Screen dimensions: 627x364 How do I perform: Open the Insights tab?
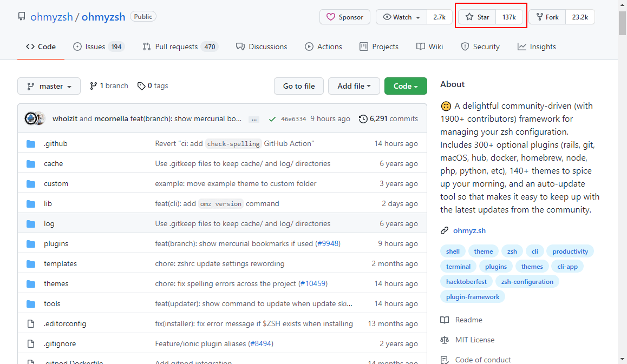[537, 47]
